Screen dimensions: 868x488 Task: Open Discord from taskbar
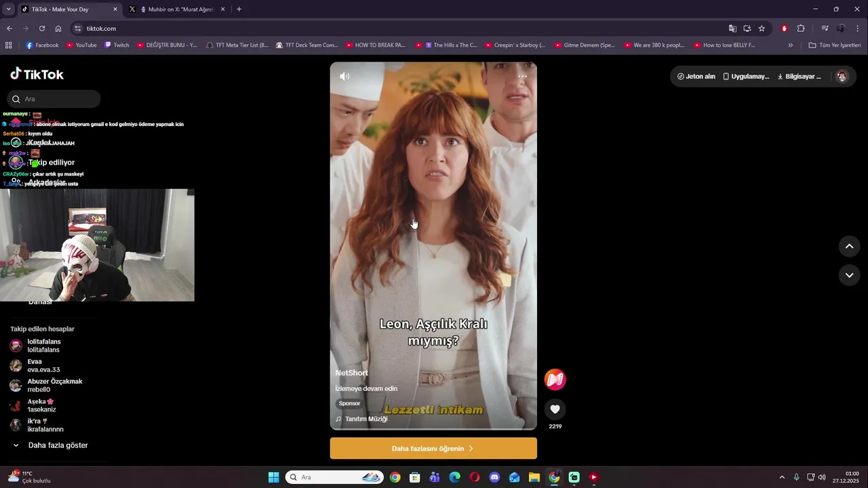click(494, 477)
